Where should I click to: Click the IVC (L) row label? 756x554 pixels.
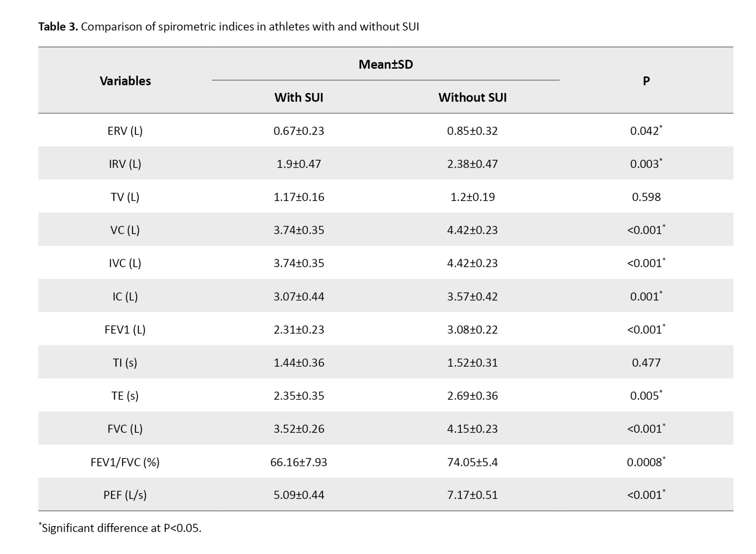point(125,263)
